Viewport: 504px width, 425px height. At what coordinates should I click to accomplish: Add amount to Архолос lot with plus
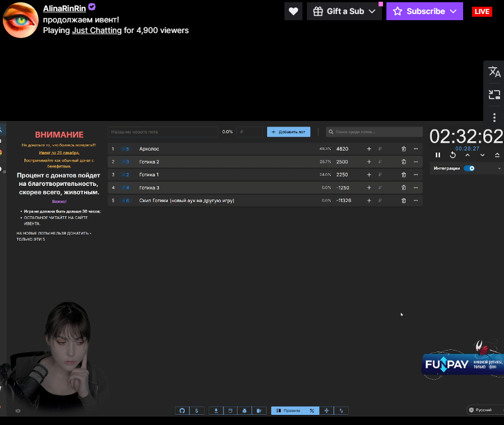click(369, 149)
